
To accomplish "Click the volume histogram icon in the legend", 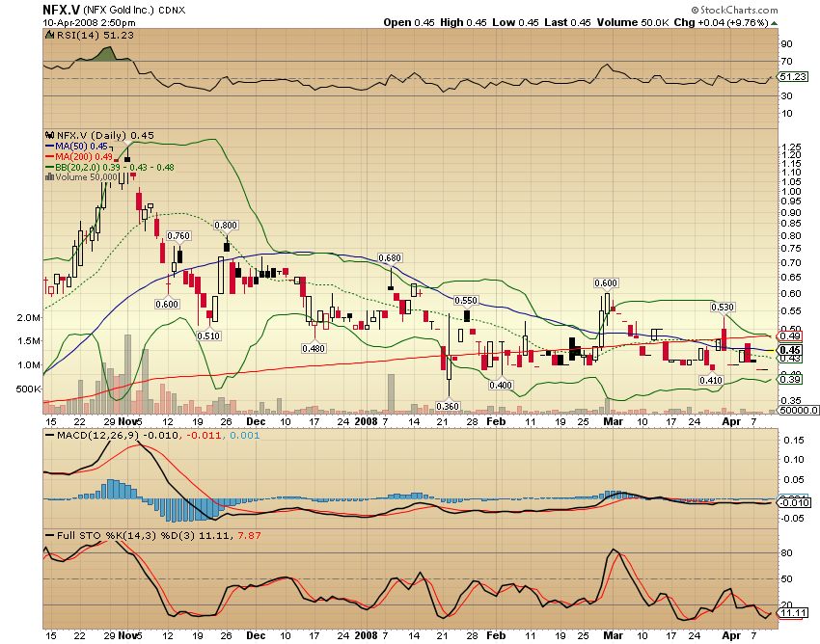I will point(49,177).
